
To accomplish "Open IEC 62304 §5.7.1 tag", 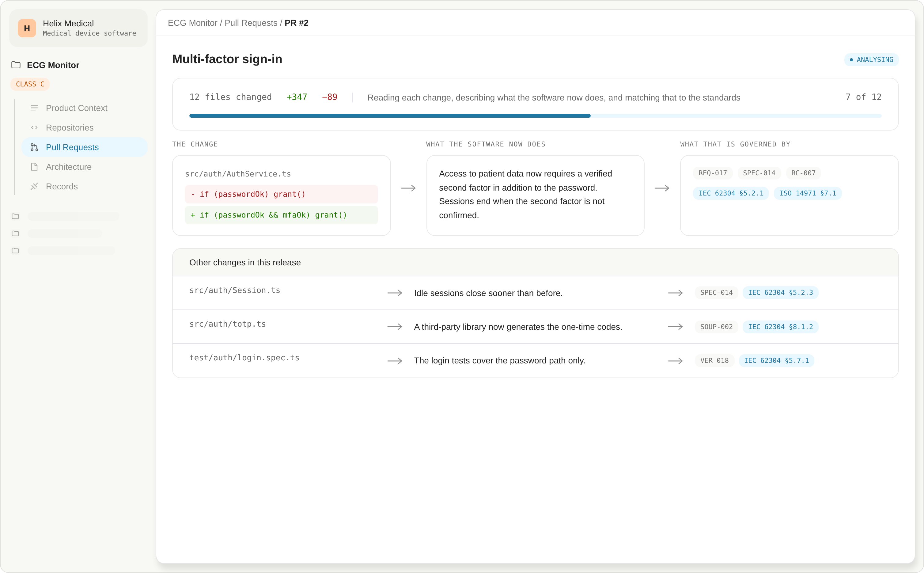I will [x=776, y=360].
